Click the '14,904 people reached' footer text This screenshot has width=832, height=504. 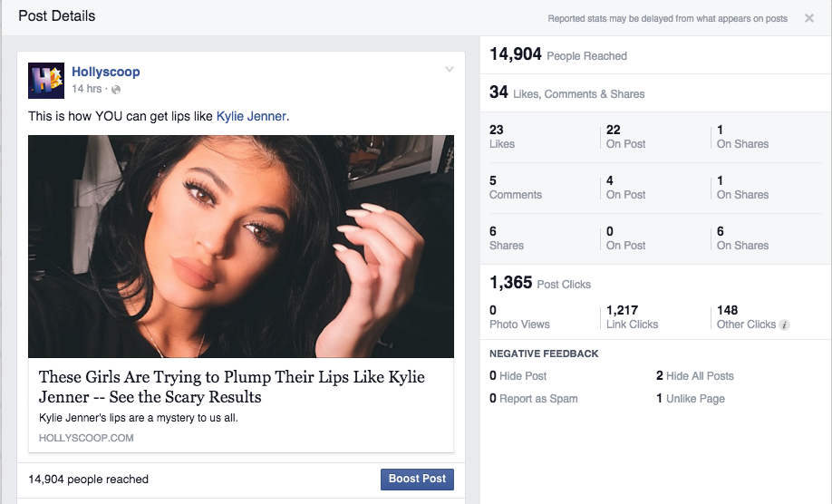pyautogui.click(x=88, y=479)
